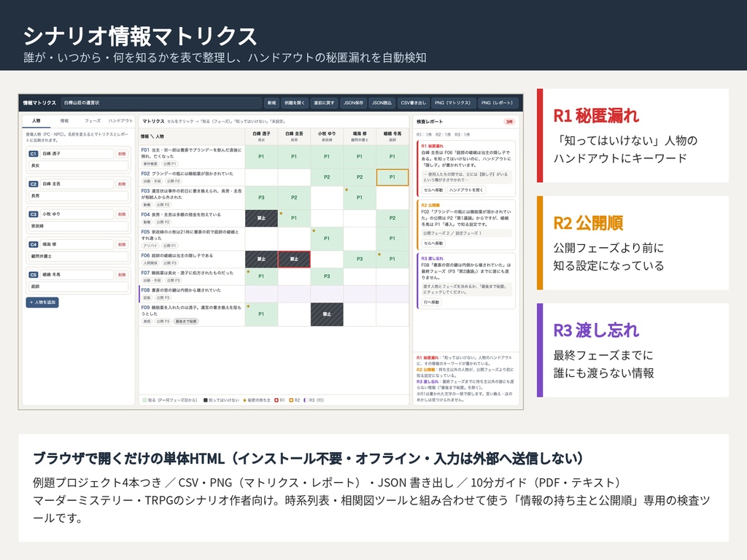Click the P3 cell in row F07 under 小牧 ゆり

pyautogui.click(x=327, y=276)
